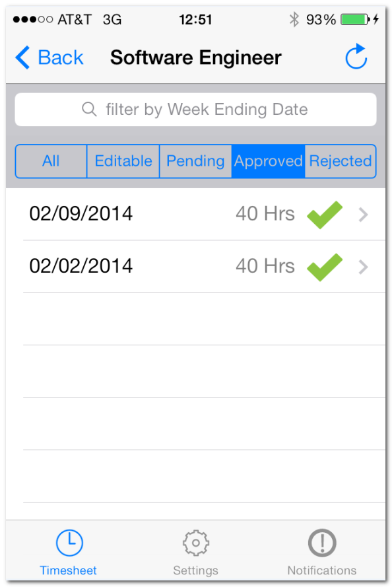
Task: Tap the Bluetooth status bar icon
Action: coord(294,19)
